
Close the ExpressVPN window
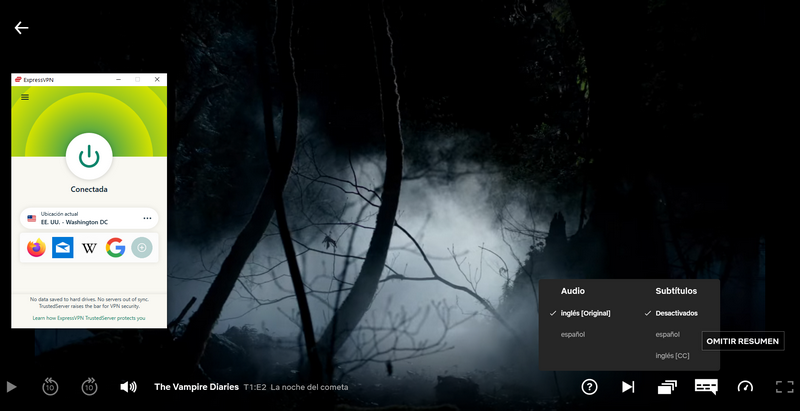pos(157,80)
